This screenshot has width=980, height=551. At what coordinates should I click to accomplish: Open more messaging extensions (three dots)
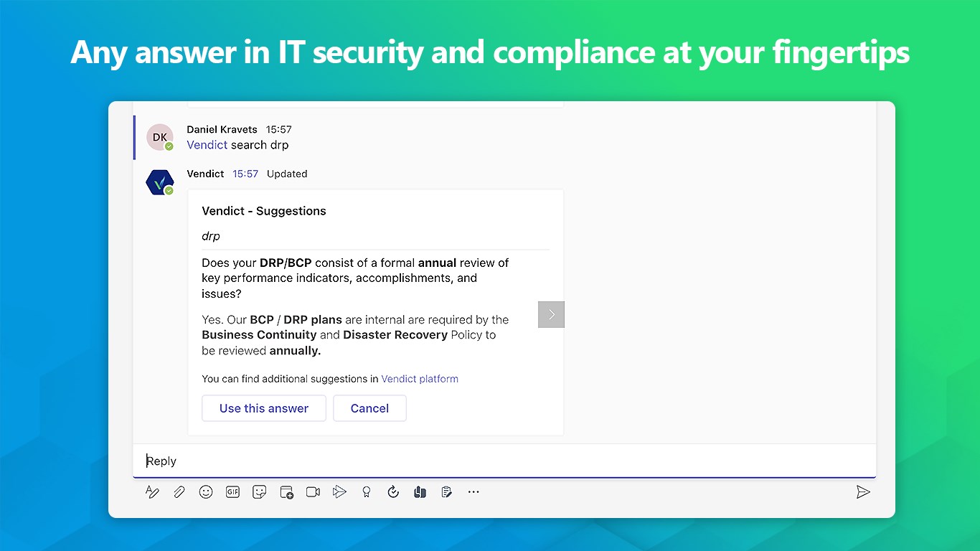(x=473, y=492)
